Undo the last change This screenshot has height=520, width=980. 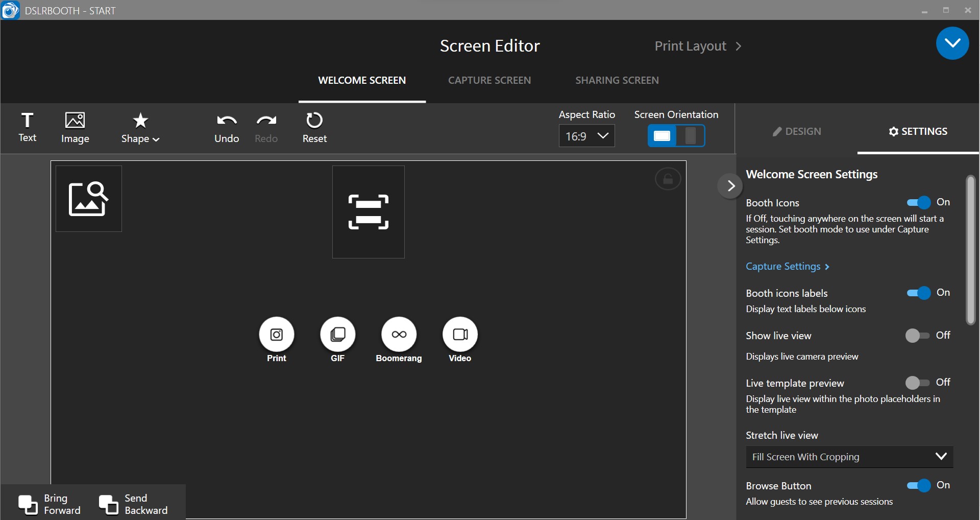226,127
